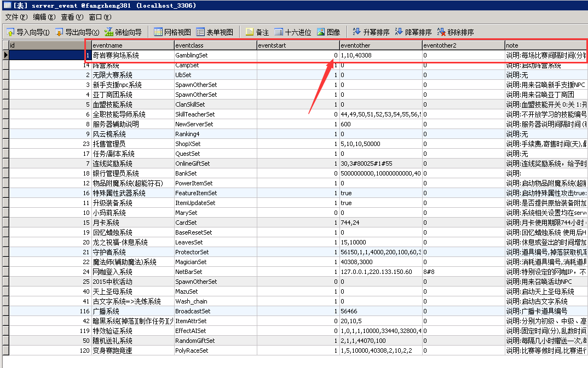Select cell 奇岩赛狗场系统
Image resolution: width=588 pixels, height=368 pixels.
pos(132,55)
